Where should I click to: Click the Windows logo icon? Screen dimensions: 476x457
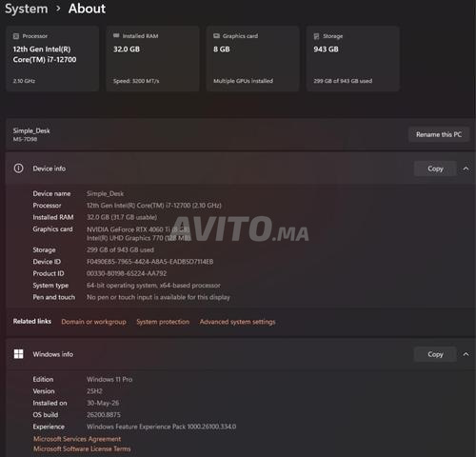[18, 354]
